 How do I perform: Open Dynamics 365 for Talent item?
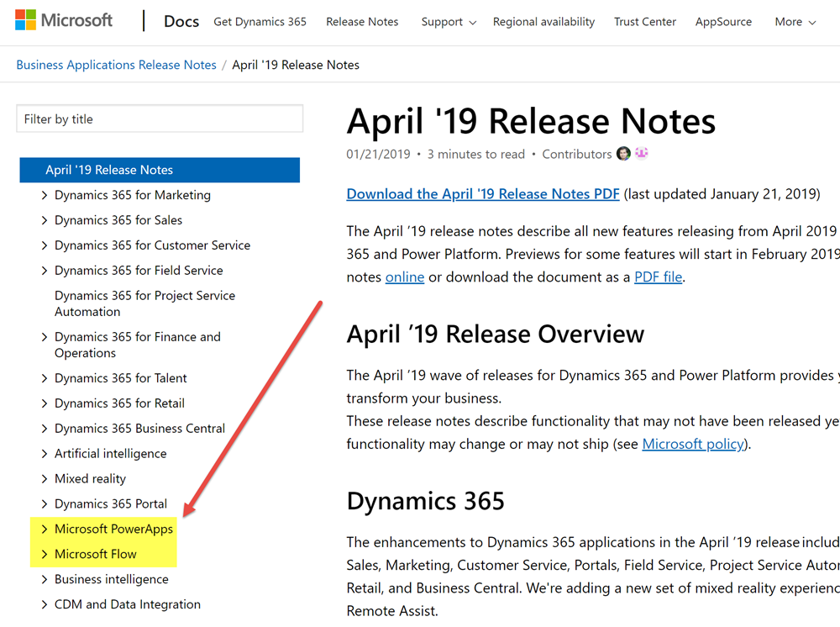pos(120,378)
